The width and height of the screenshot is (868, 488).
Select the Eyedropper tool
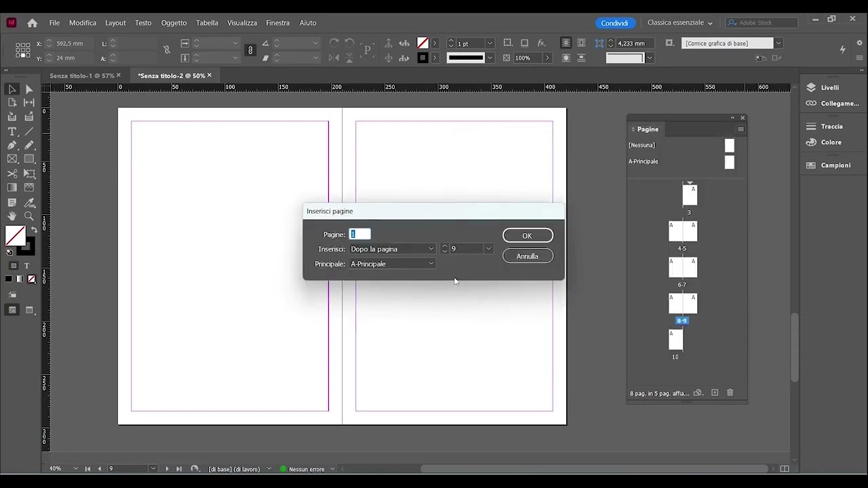(29, 201)
